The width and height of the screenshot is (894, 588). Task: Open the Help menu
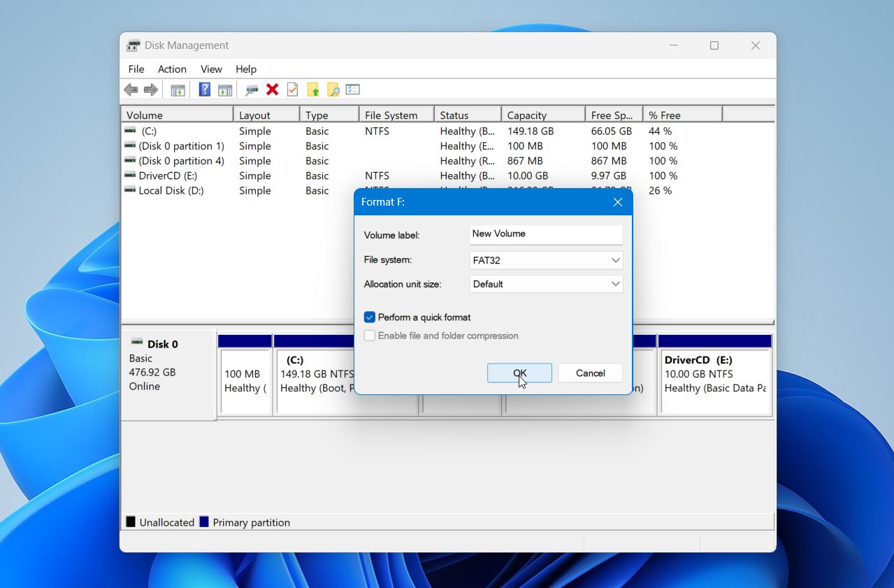[246, 69]
